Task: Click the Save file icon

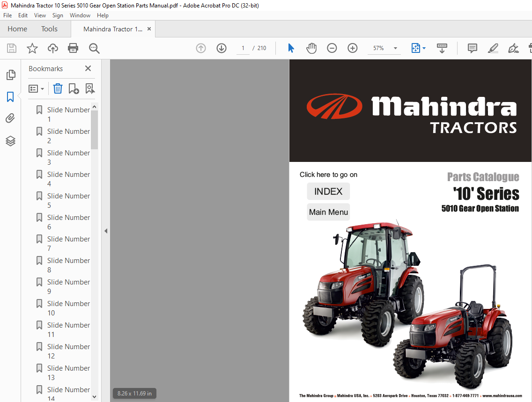Action: click(x=12, y=48)
